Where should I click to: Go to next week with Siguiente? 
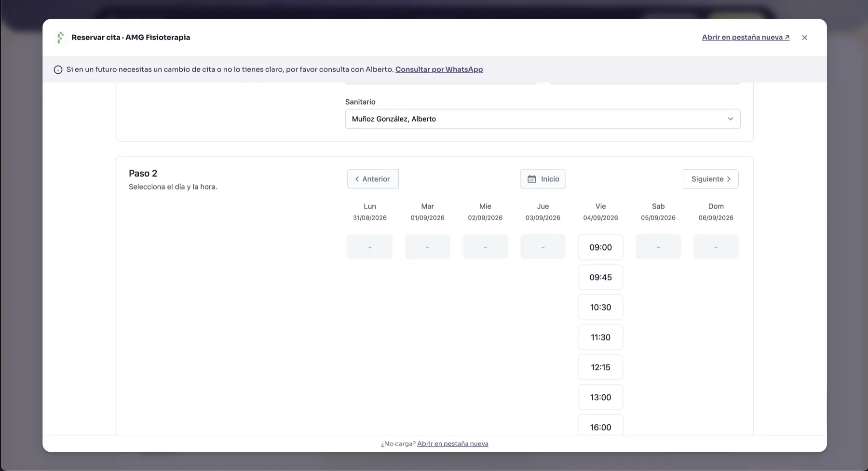point(710,179)
